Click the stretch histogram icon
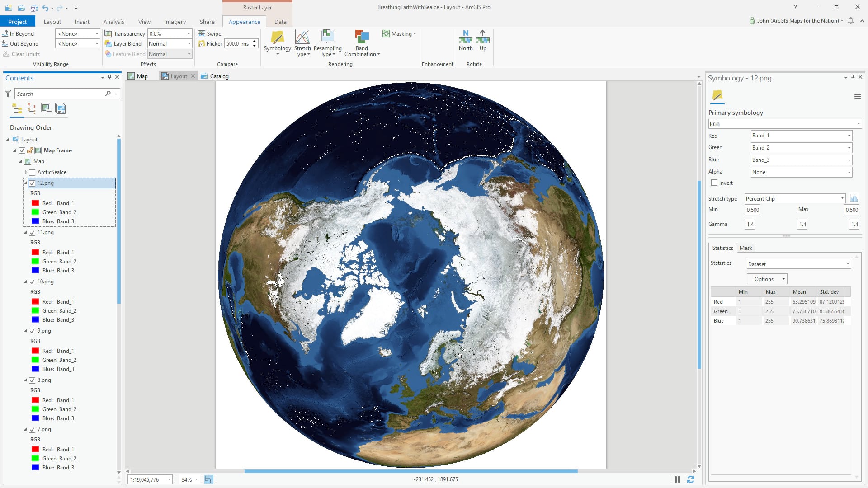The width and height of the screenshot is (868, 488). click(x=854, y=198)
